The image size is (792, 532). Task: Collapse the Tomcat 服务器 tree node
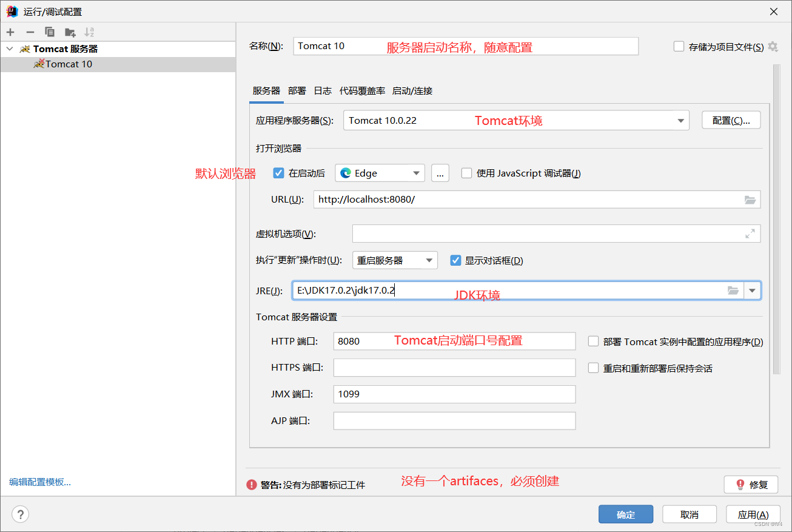(x=9, y=49)
